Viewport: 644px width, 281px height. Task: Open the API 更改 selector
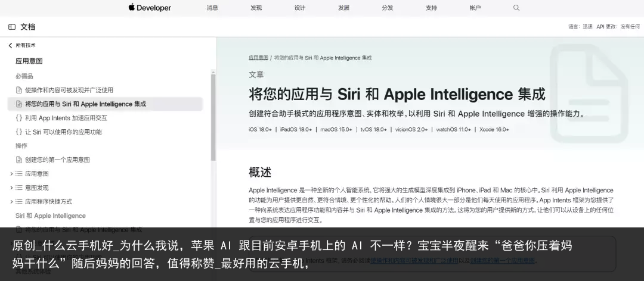click(x=618, y=27)
